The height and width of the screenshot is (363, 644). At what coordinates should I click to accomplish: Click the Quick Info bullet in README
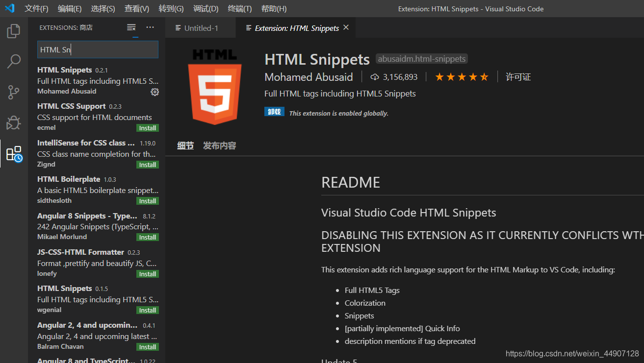click(402, 328)
